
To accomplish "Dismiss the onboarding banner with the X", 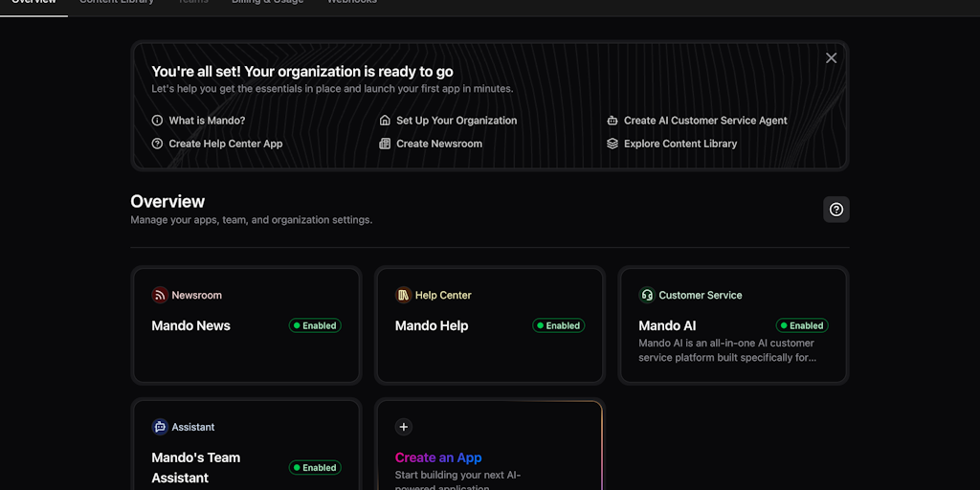I will [x=831, y=58].
